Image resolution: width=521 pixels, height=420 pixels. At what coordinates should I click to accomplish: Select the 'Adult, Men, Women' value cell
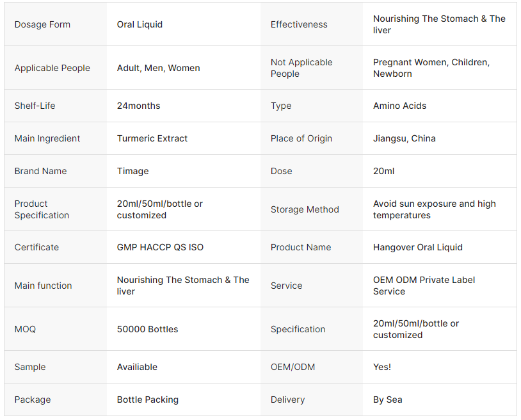click(158, 68)
